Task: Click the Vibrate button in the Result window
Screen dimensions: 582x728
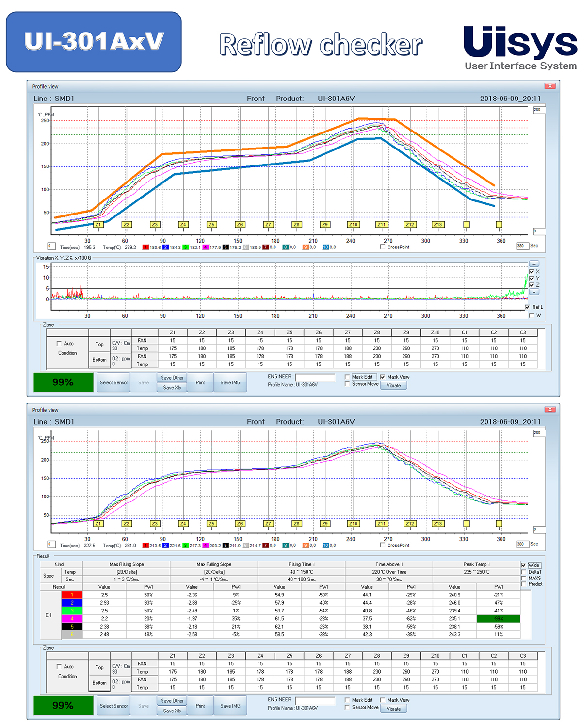Action: (393, 709)
